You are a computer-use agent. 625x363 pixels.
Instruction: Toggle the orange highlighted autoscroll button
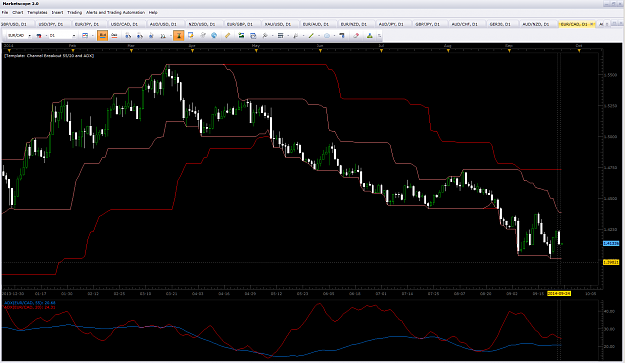pyautogui.click(x=179, y=36)
